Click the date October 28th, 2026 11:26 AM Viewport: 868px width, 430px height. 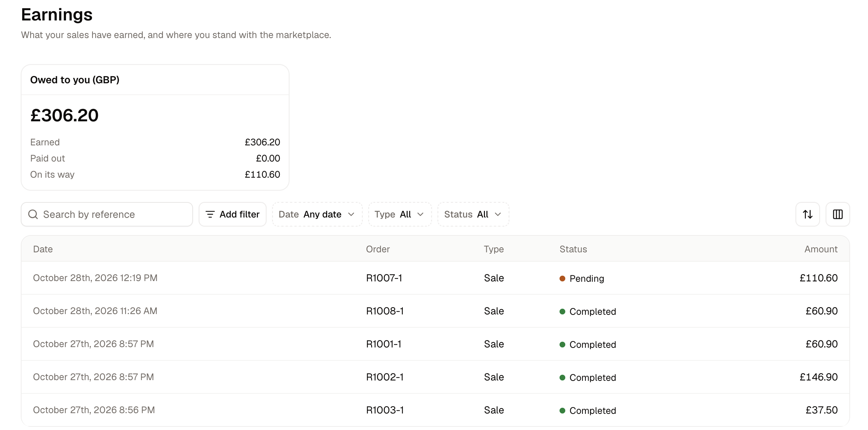click(95, 311)
